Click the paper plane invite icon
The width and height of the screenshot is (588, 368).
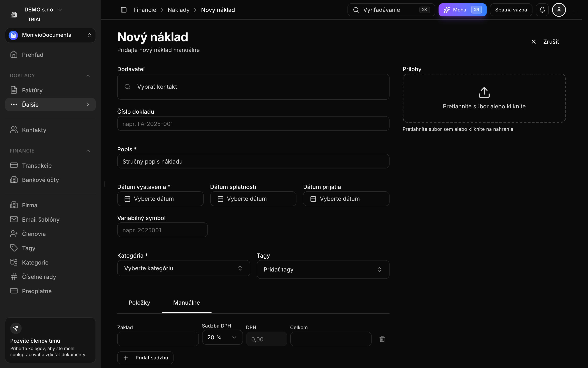(x=16, y=328)
